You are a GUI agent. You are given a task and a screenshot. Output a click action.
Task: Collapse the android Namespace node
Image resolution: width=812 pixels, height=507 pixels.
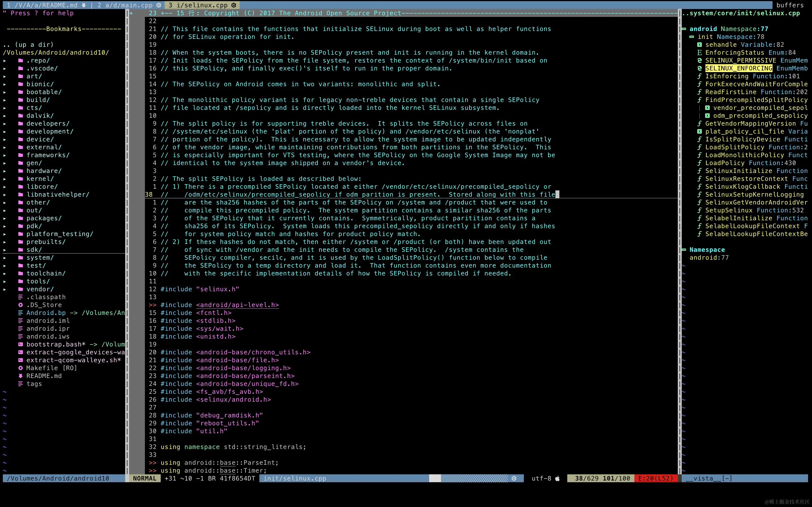(684, 29)
